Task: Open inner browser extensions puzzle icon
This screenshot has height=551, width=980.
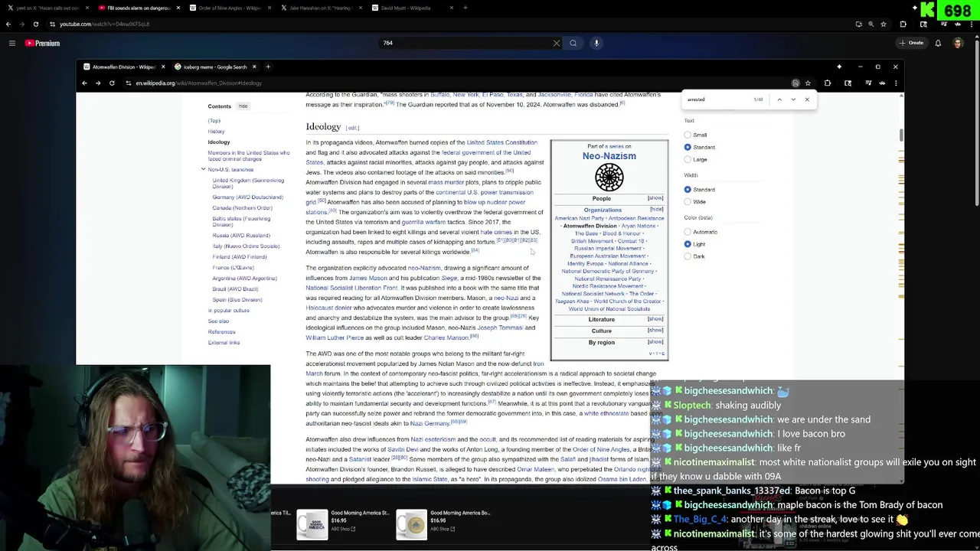Action: point(828,83)
